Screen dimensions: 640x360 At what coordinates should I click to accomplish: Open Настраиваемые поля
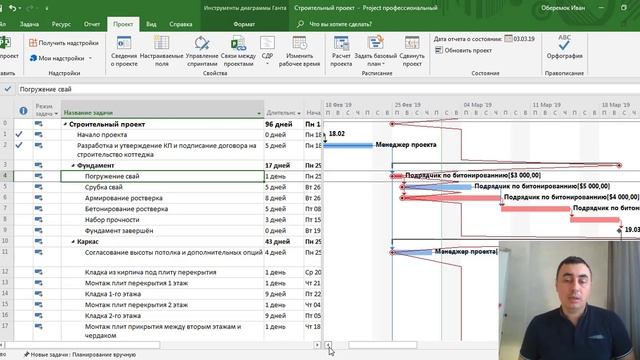pyautogui.click(x=162, y=52)
